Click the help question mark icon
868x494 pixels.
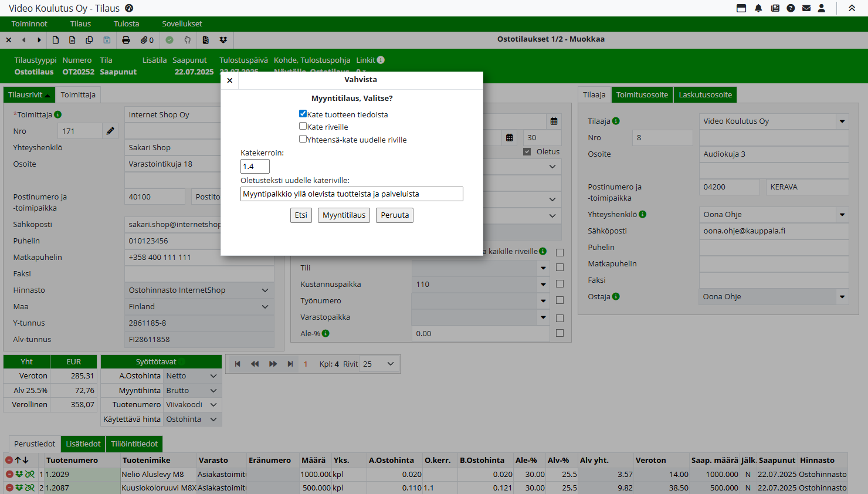click(x=791, y=8)
